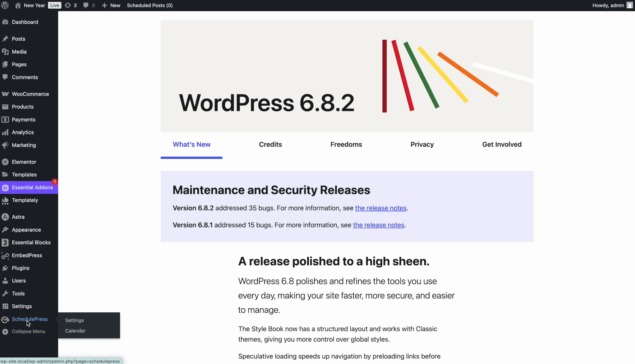Go to the Dashboard menu label
Image resolution: width=635 pixels, height=364 pixels.
(25, 22)
